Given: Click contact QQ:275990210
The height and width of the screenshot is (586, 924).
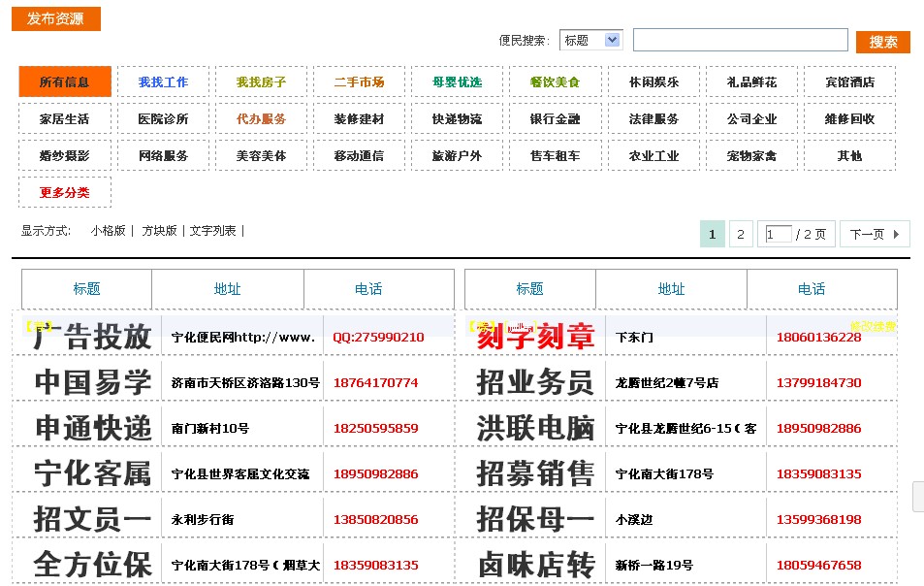Looking at the screenshot, I should click(378, 338).
